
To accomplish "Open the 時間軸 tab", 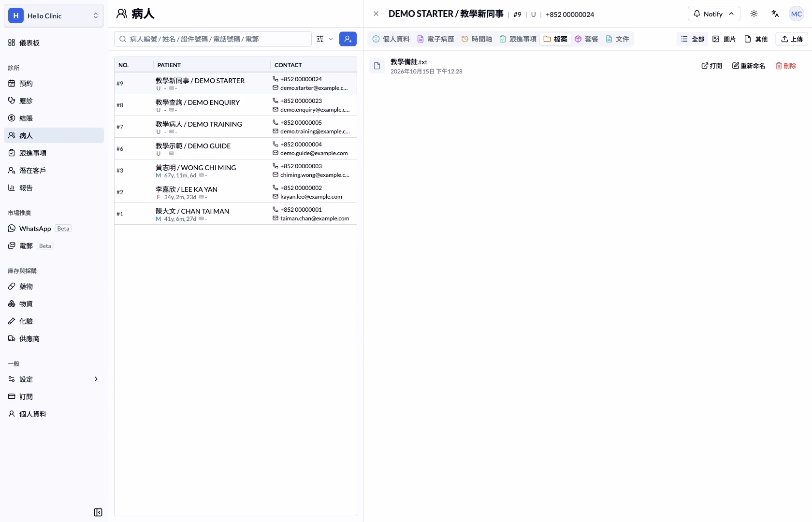I will (x=477, y=39).
